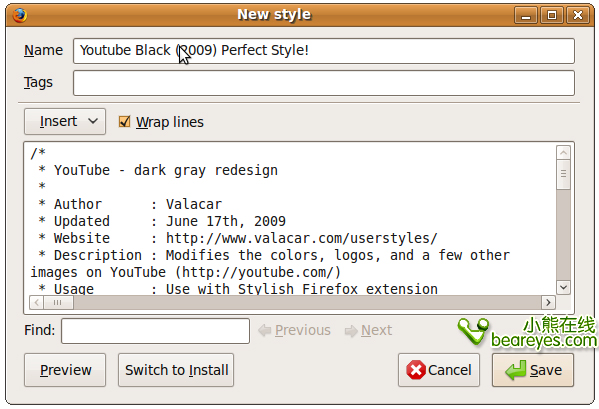Click the horizontal scrollbar right arrow
This screenshot has width=599, height=409.
(548, 302)
